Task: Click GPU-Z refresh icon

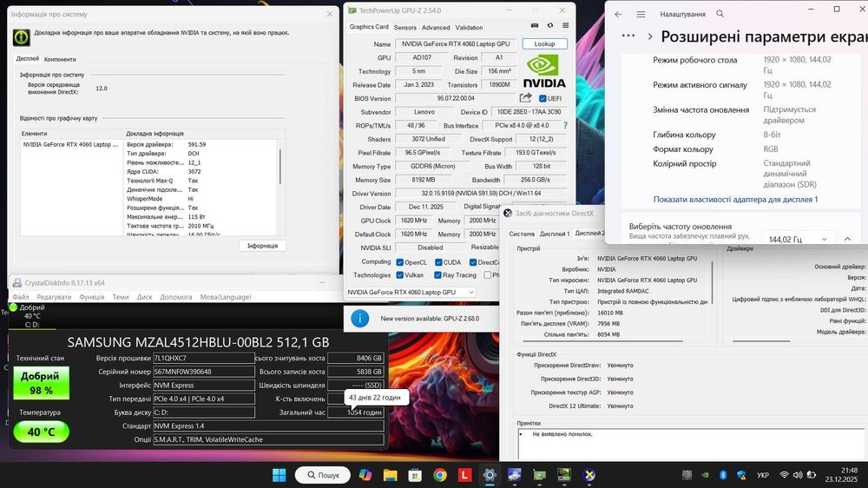Action: tap(549, 25)
